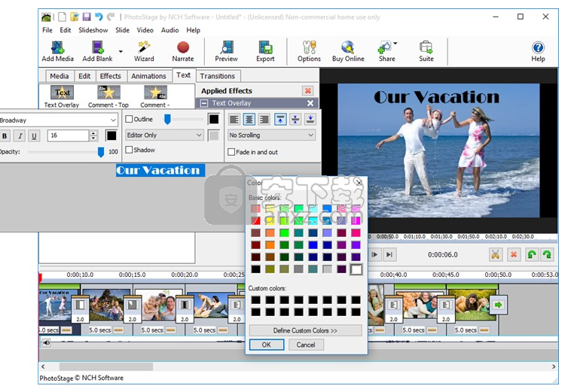
Task: Click the New project icon in the title bar
Action: point(63,17)
